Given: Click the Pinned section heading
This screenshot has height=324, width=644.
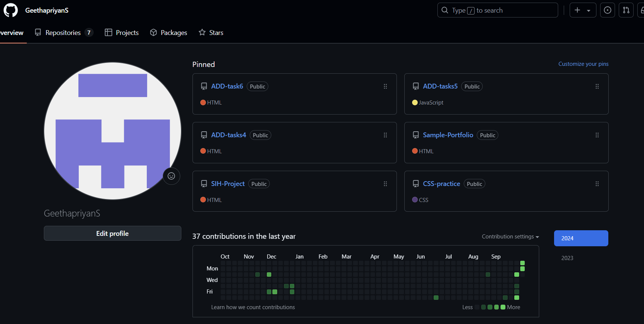Looking at the screenshot, I should (x=204, y=64).
